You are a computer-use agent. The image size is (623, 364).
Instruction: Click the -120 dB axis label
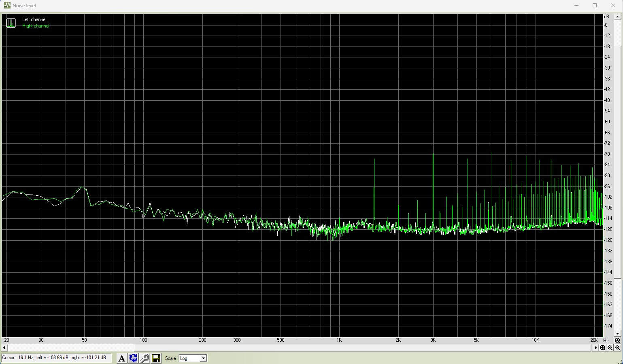pyautogui.click(x=608, y=229)
